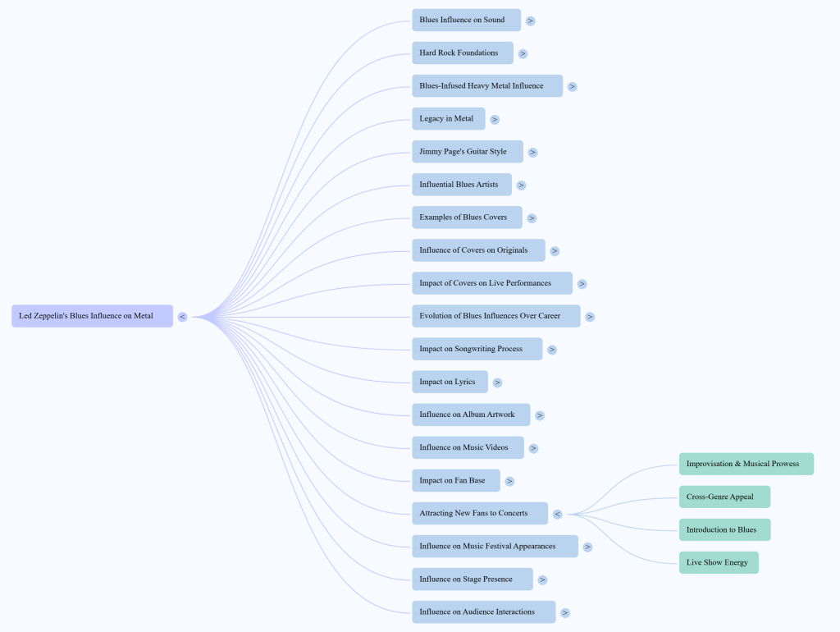Expand Influence on Music Videos branch

[x=533, y=449]
